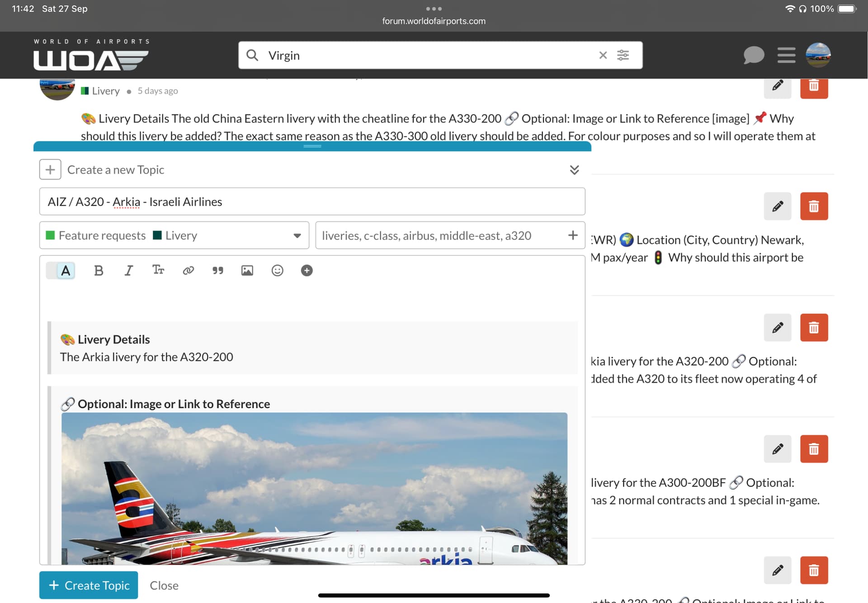Upload an image with the picture icon
Image resolution: width=868 pixels, height=603 pixels.
(247, 270)
